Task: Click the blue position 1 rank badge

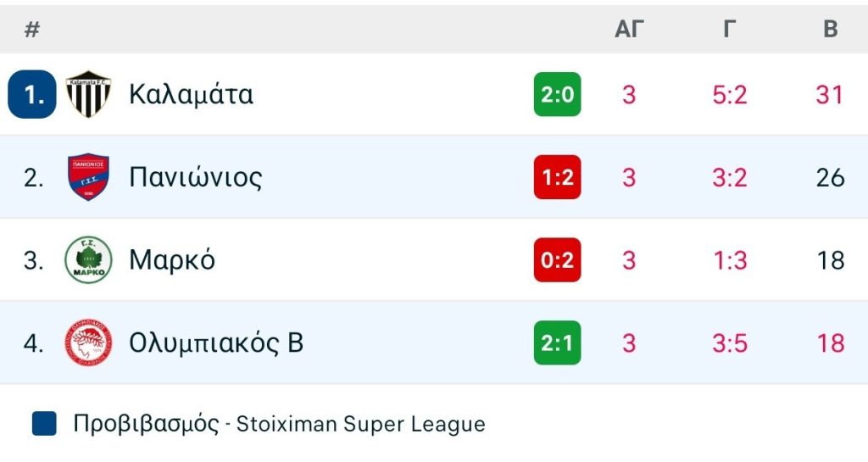Action: tap(32, 94)
